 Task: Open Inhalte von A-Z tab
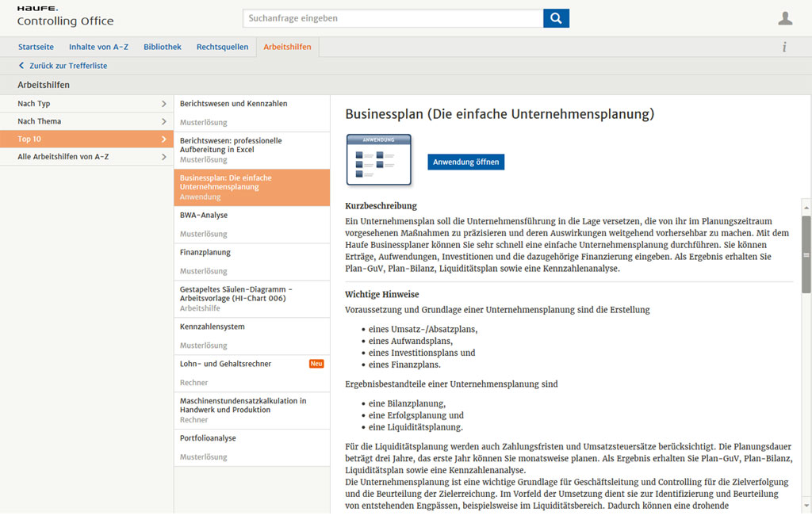[x=98, y=47]
